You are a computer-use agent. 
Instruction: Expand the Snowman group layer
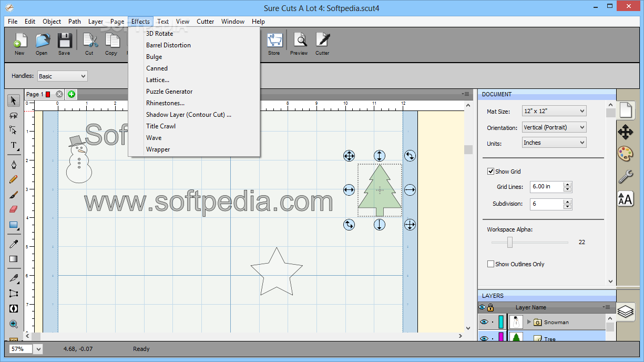coord(529,322)
